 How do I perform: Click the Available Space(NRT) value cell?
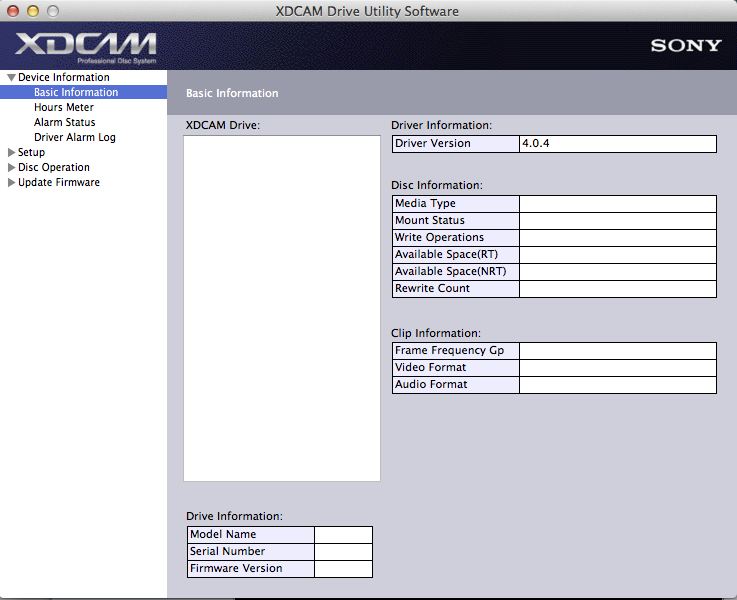[618, 272]
